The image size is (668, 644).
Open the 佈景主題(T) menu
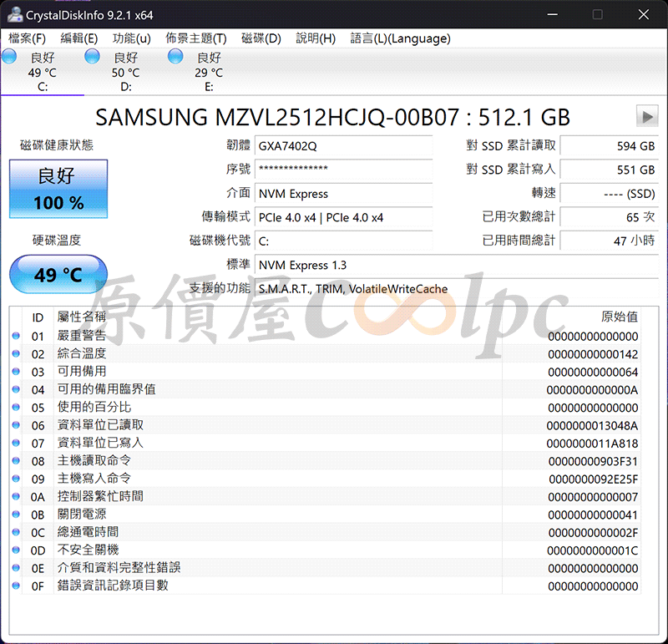[196, 38]
